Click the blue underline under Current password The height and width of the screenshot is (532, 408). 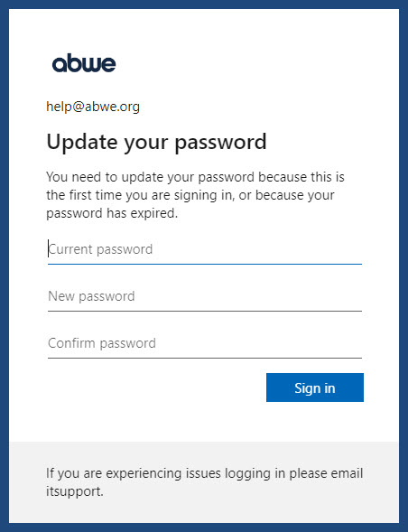205,264
